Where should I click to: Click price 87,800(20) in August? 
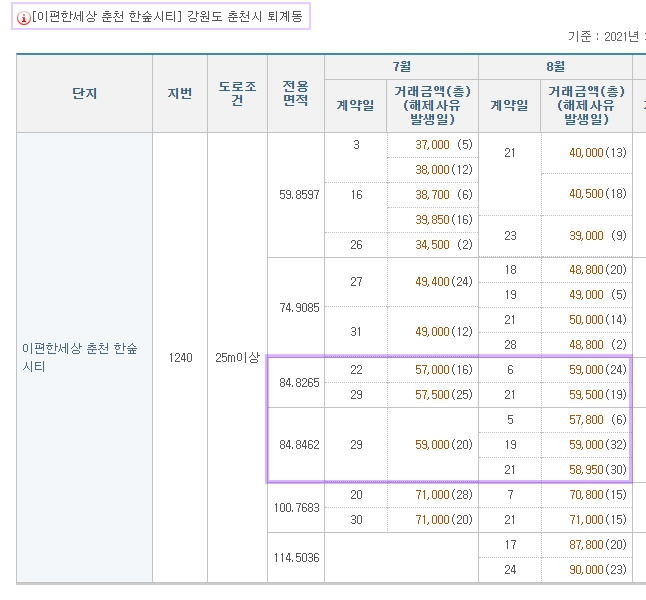pos(598,545)
